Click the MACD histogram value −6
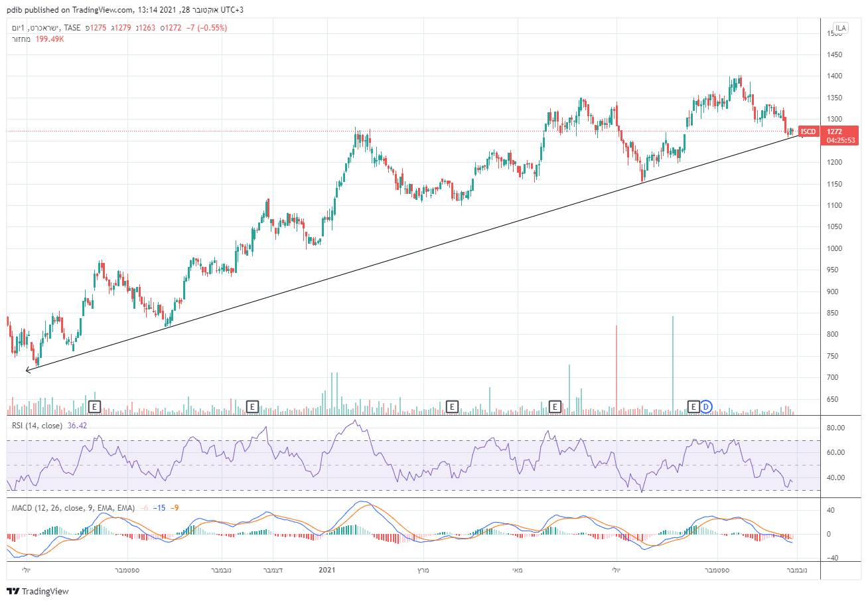Screen dimensions: 868x603 pos(143,508)
